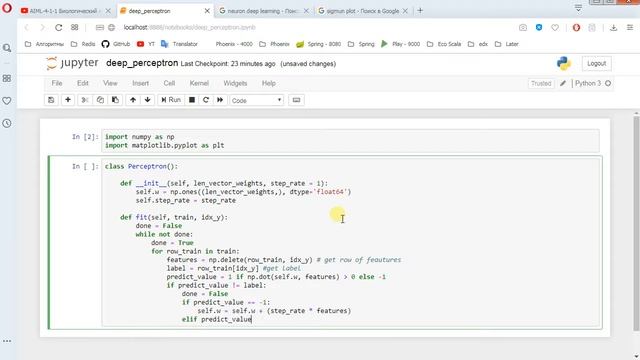Open the Edit menu in Jupyter
Screen dimensions: 640x360
tap(82, 83)
